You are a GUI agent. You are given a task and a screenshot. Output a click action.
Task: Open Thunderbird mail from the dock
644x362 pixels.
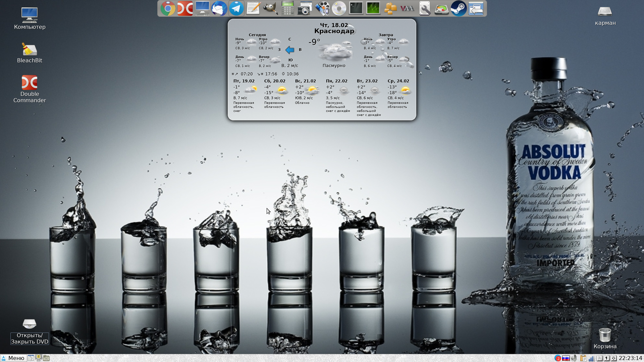pyautogui.click(x=219, y=8)
